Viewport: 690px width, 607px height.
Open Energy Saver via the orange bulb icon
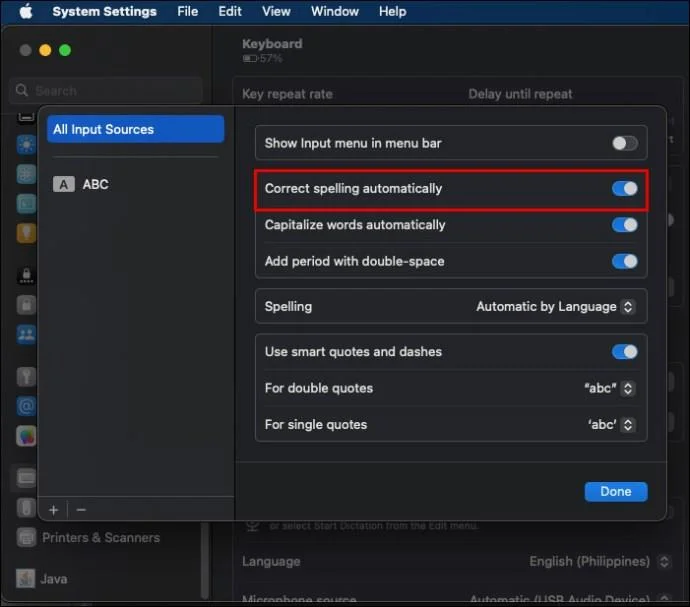(x=26, y=233)
